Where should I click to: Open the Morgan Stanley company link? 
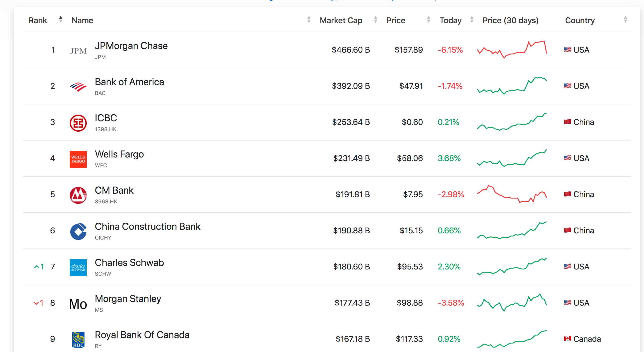128,299
